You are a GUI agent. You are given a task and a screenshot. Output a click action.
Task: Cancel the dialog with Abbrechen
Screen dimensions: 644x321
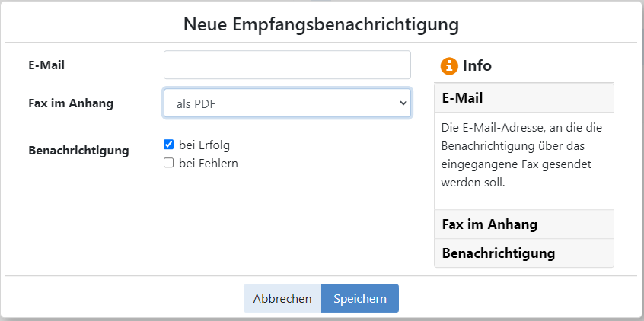282,298
